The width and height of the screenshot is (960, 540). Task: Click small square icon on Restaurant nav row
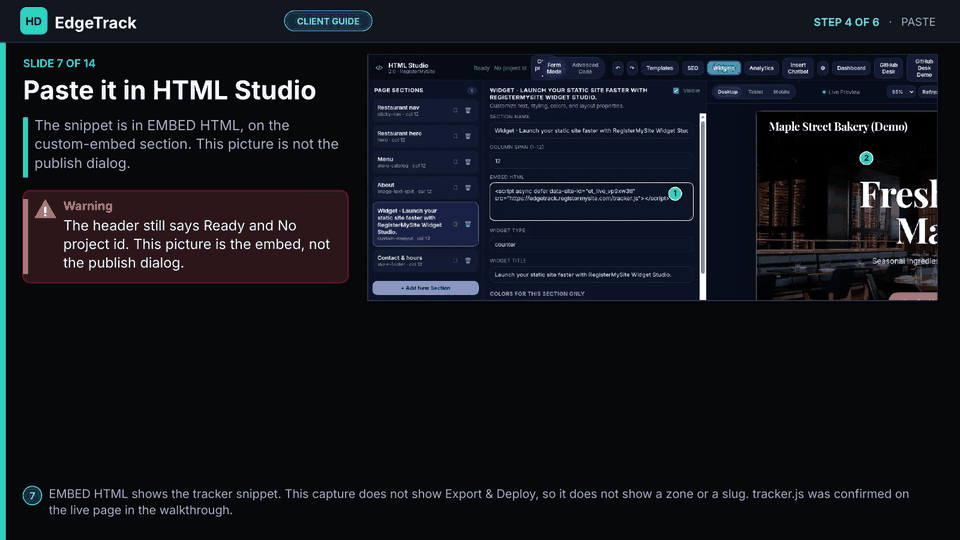click(456, 111)
